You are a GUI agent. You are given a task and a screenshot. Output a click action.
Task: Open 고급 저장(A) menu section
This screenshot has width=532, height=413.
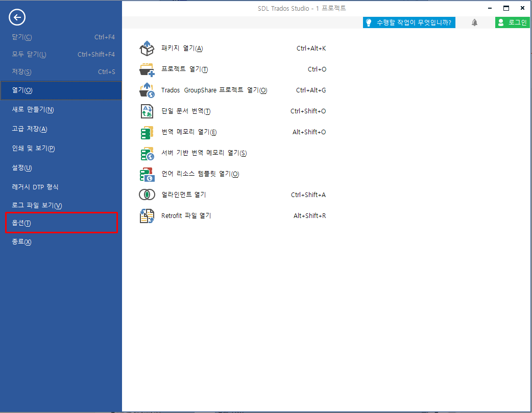point(61,129)
